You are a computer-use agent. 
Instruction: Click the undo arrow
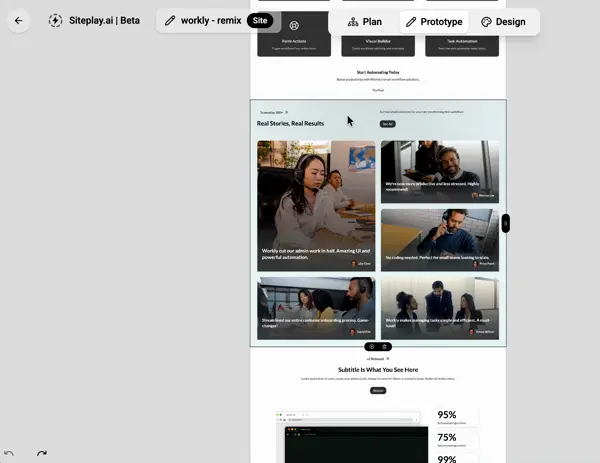pos(9,453)
